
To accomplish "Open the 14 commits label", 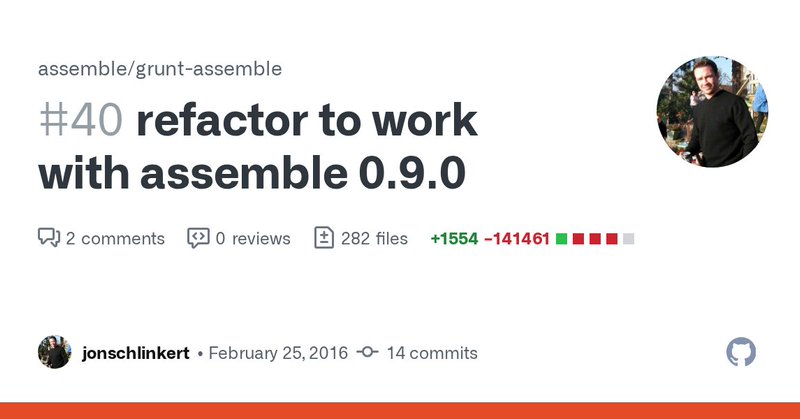I will point(432,353).
